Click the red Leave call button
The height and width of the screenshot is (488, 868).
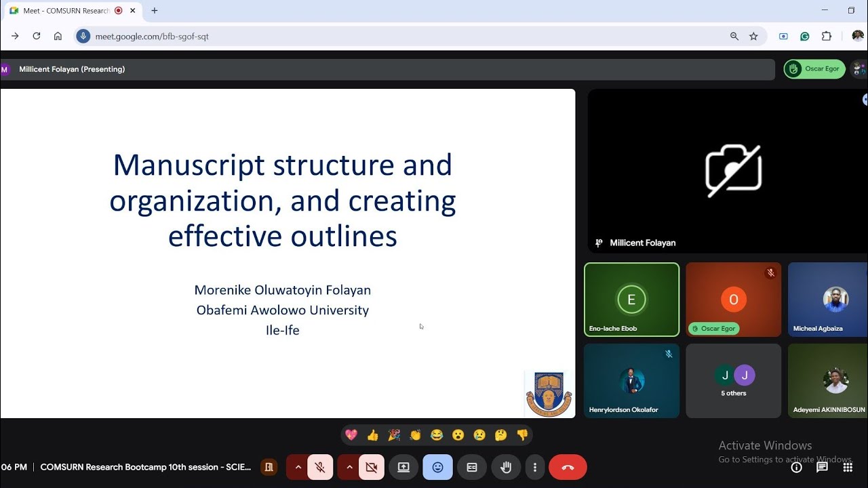coord(568,467)
